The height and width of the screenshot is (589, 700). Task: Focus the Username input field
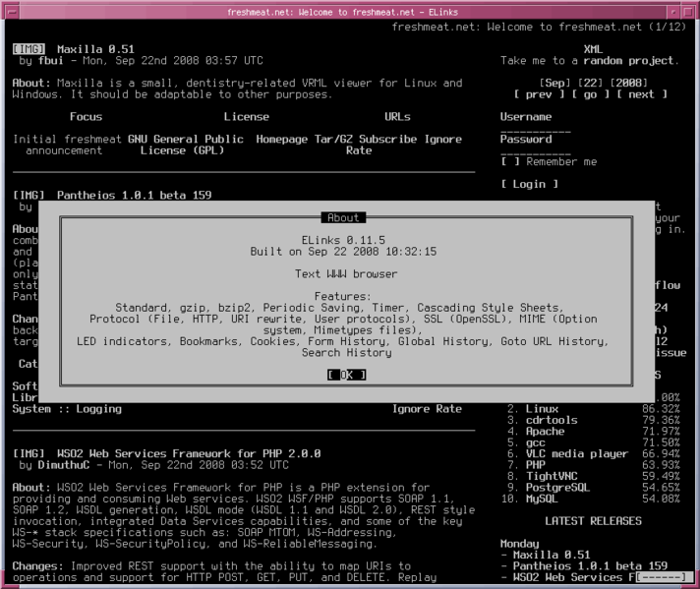click(x=535, y=128)
